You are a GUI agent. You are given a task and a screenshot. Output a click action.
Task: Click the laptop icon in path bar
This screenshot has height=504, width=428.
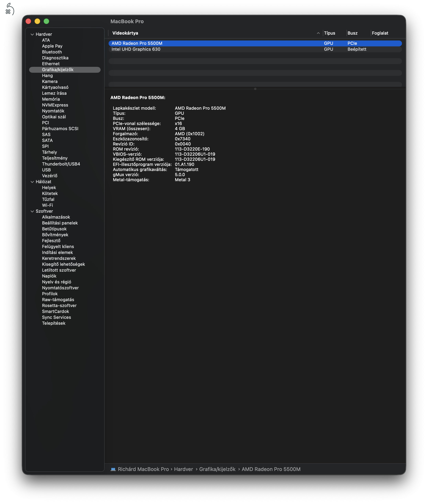tap(113, 469)
